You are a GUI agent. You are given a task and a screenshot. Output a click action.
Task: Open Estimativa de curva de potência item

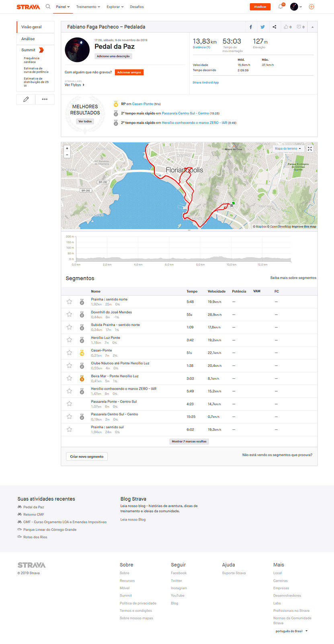(x=36, y=70)
